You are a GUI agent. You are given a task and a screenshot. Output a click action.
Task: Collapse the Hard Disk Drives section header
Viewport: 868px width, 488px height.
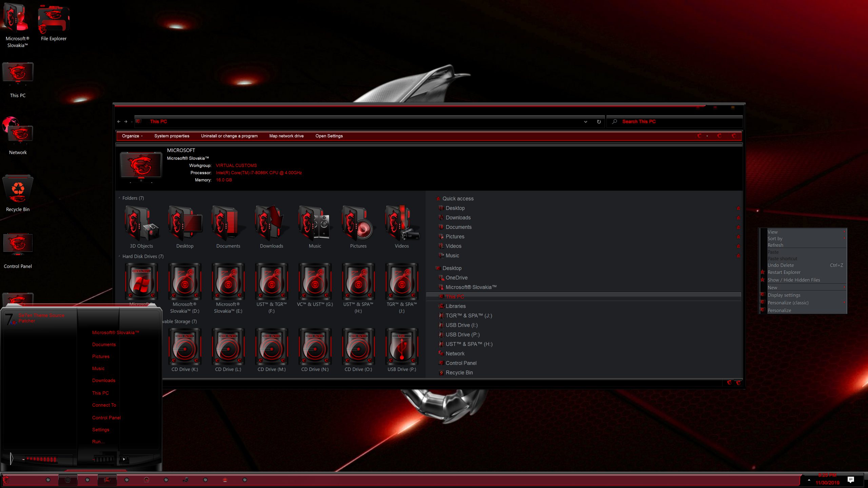119,257
